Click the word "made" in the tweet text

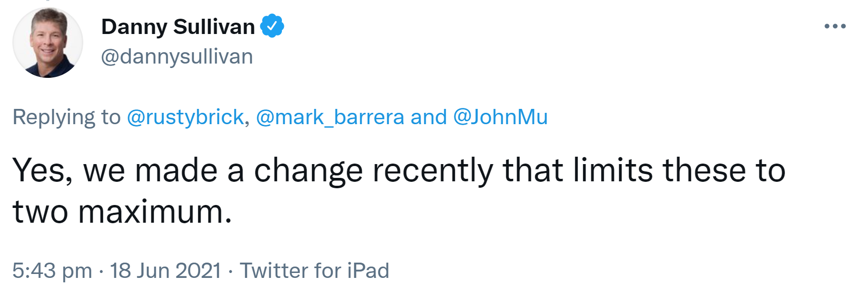[176, 170]
